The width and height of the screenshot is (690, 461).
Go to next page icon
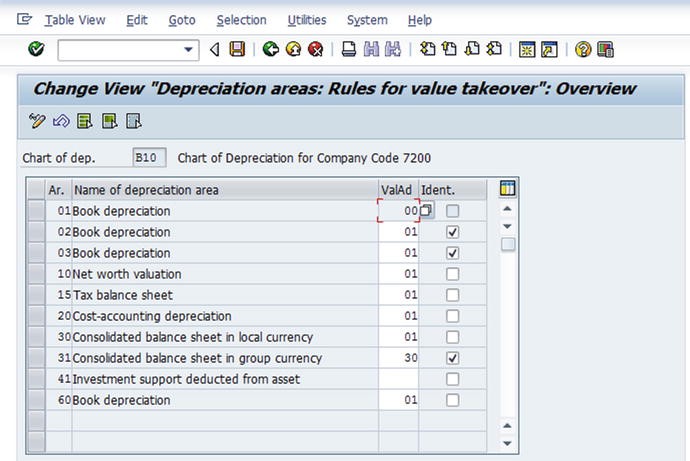(472, 49)
